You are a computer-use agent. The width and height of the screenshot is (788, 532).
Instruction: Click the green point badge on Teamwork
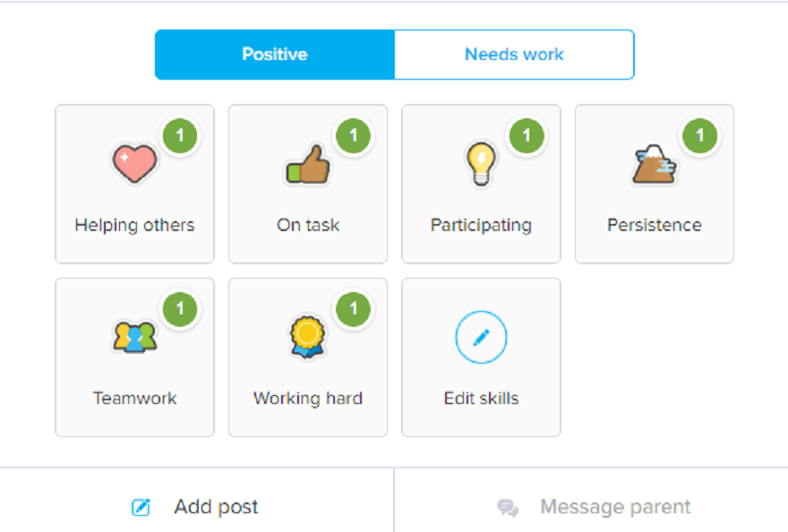click(x=180, y=309)
